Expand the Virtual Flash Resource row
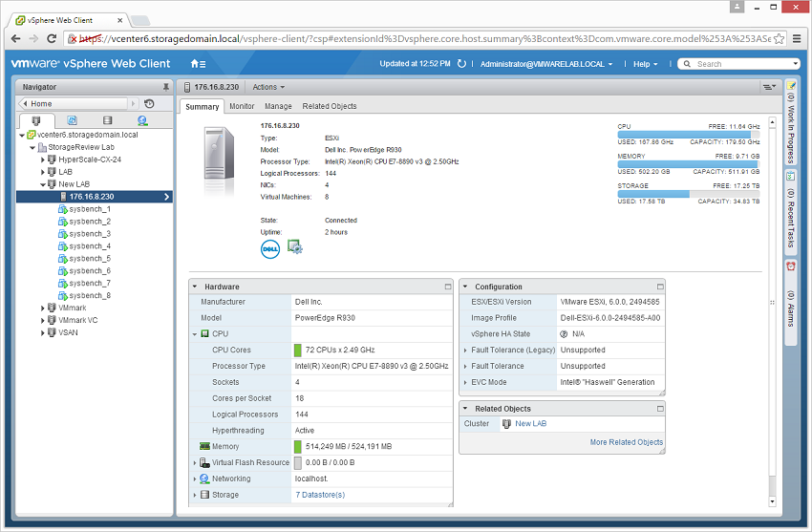812x532 pixels. 195,462
